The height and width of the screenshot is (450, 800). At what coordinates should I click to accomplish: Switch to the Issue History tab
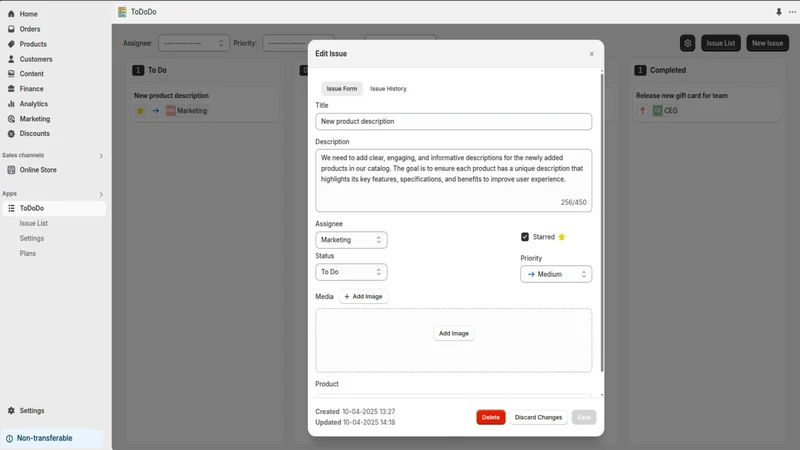click(x=388, y=89)
